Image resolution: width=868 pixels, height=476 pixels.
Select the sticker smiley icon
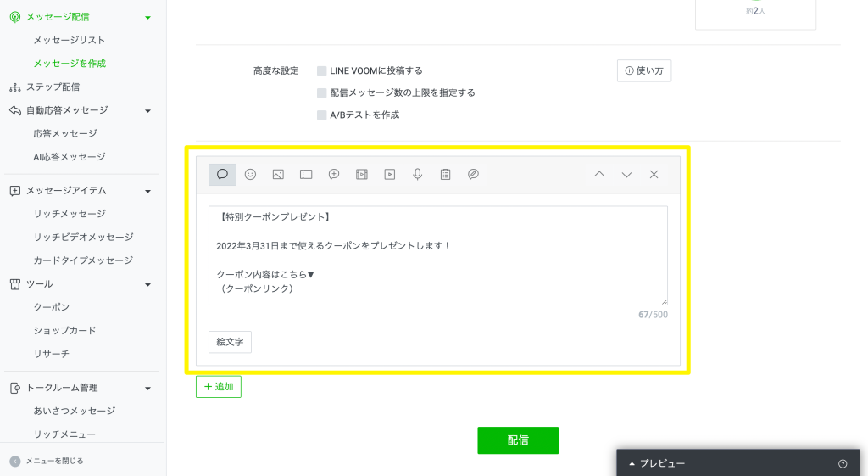click(250, 175)
